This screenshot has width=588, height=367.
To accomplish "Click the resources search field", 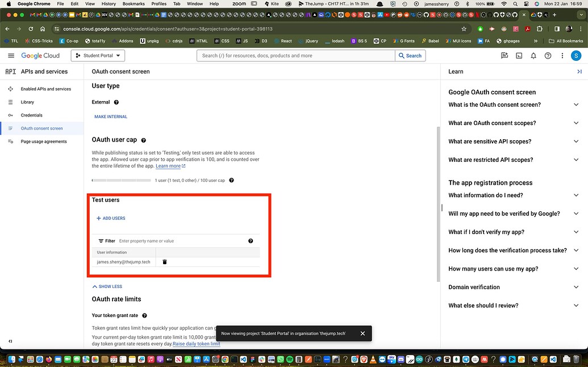I will click(x=295, y=55).
